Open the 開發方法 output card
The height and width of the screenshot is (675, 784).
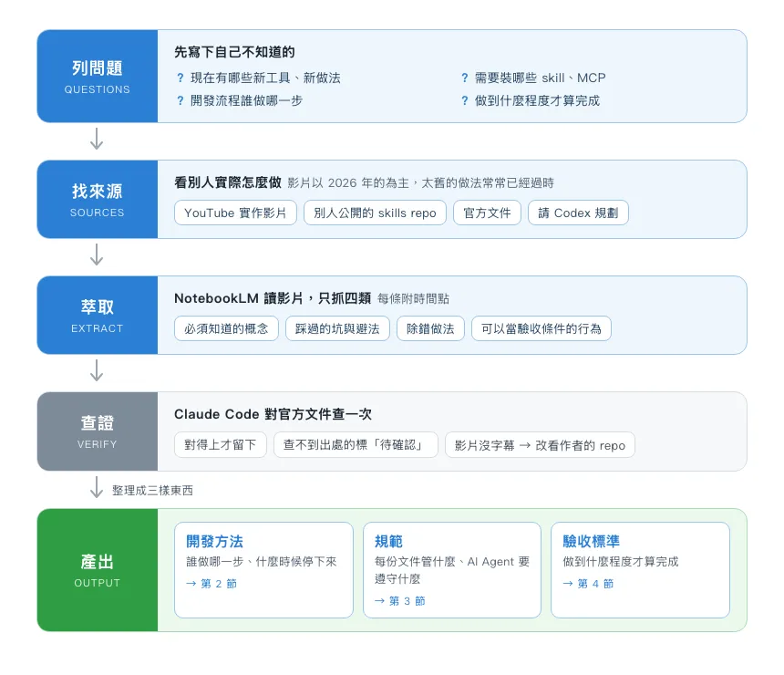pos(263,570)
